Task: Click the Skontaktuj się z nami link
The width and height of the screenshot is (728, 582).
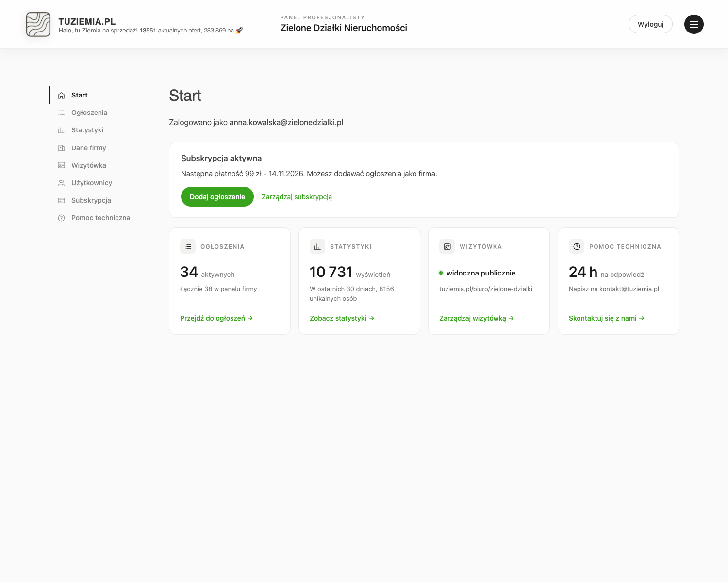Action: coord(607,318)
